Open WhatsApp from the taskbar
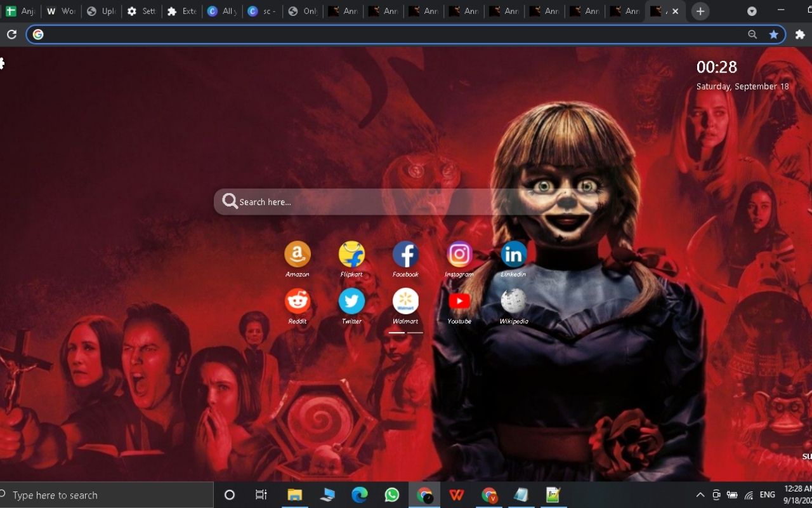 (x=392, y=495)
